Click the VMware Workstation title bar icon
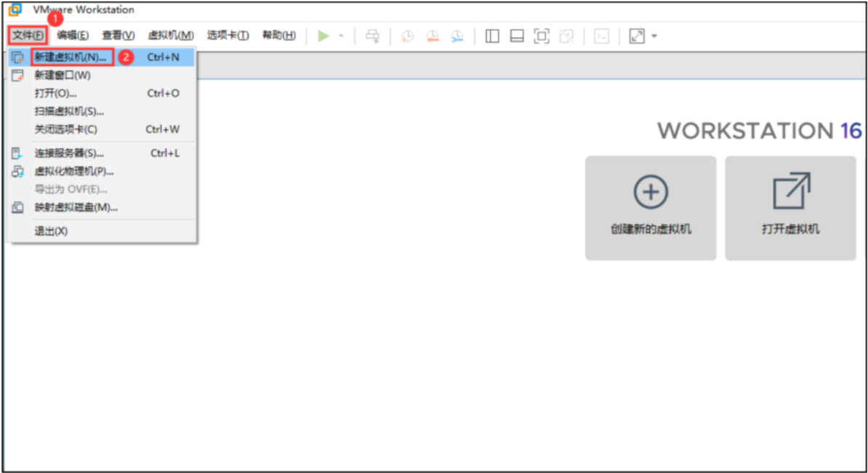This screenshot has height=473, width=868. coord(15,9)
